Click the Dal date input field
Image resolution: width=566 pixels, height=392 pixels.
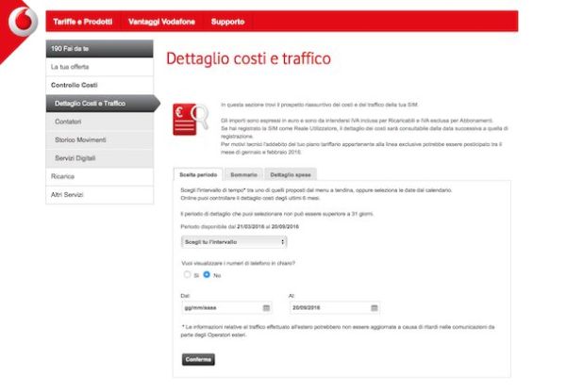219,307
